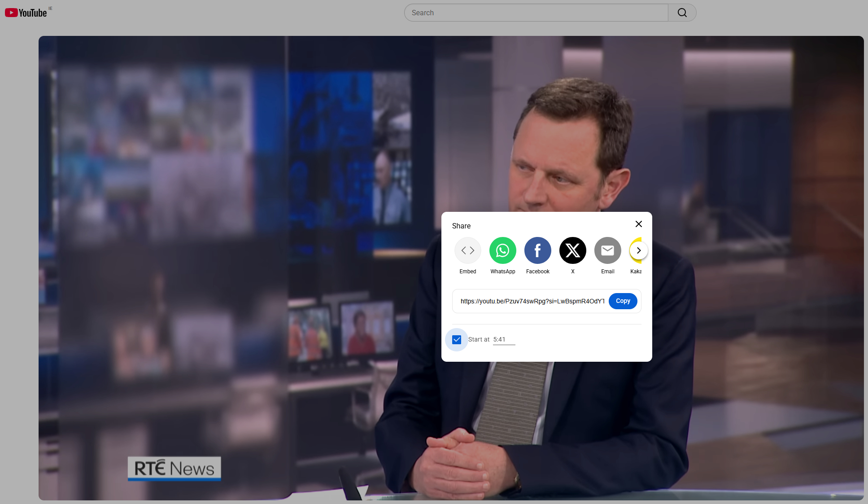Click the Start at label

(479, 340)
